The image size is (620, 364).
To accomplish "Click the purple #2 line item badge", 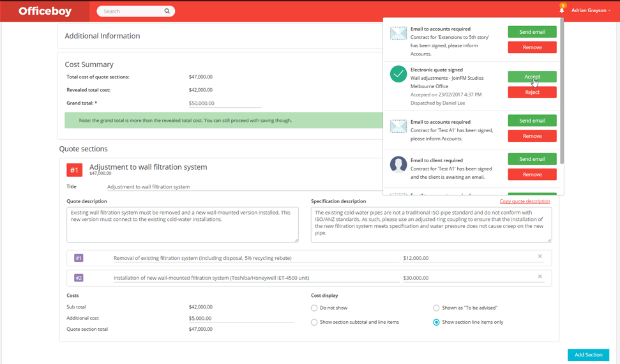I will coord(79,278).
